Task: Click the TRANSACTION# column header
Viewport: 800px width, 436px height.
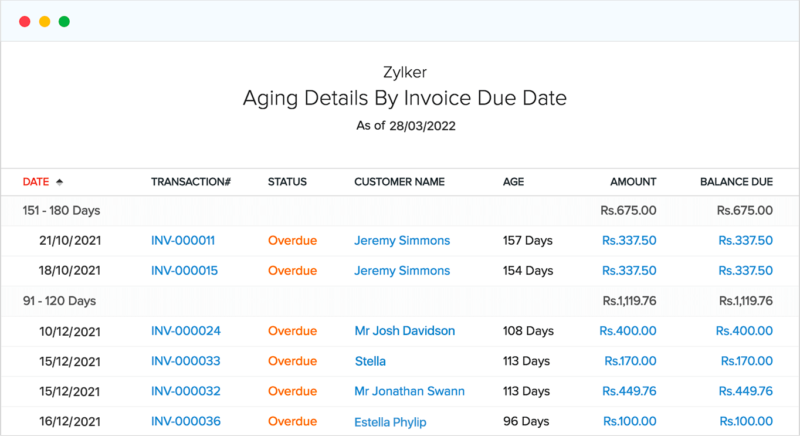Action: [x=190, y=182]
